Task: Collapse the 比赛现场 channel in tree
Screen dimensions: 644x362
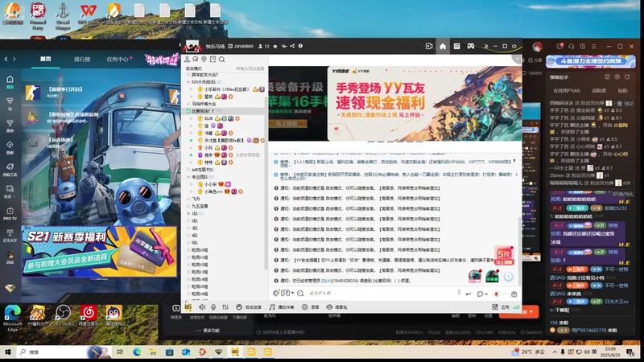Action: click(188, 111)
